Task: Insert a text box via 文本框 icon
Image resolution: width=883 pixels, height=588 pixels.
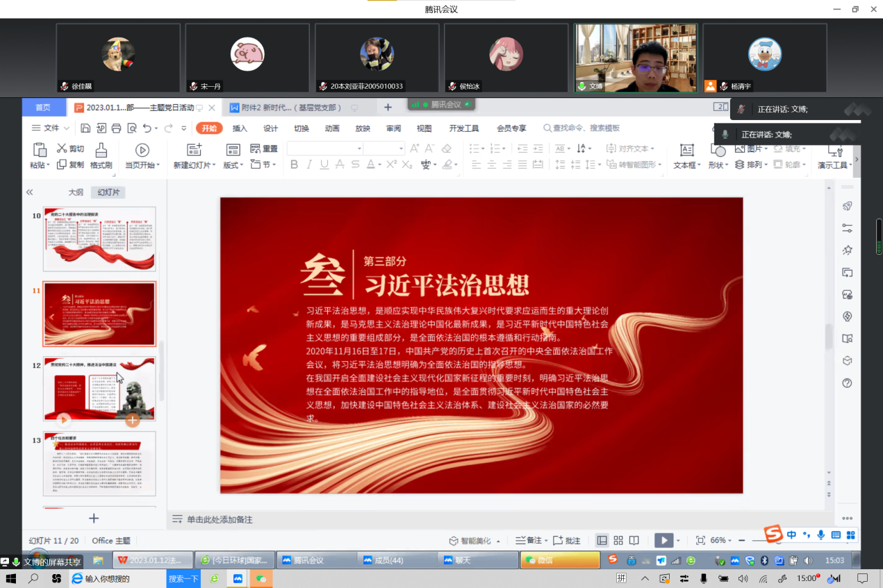Action: tap(686, 151)
